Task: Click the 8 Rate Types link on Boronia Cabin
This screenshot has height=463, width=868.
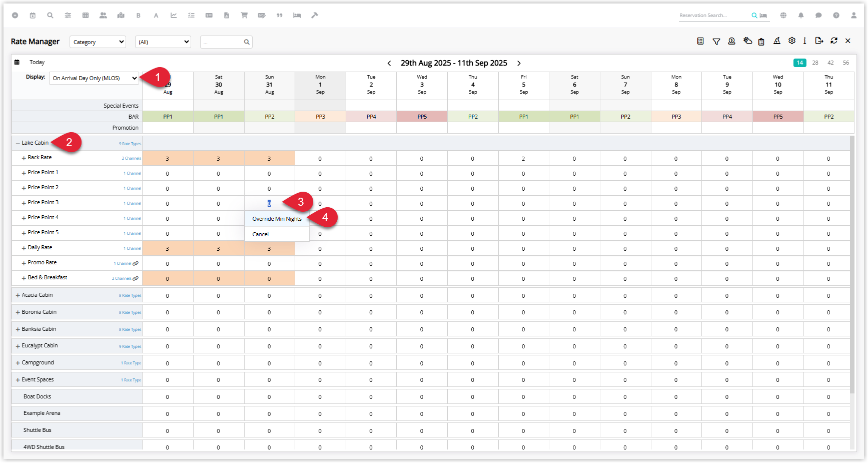Action: coord(130,312)
